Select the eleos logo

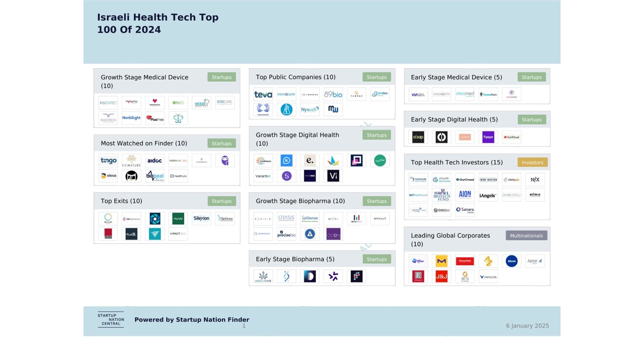[108, 176]
